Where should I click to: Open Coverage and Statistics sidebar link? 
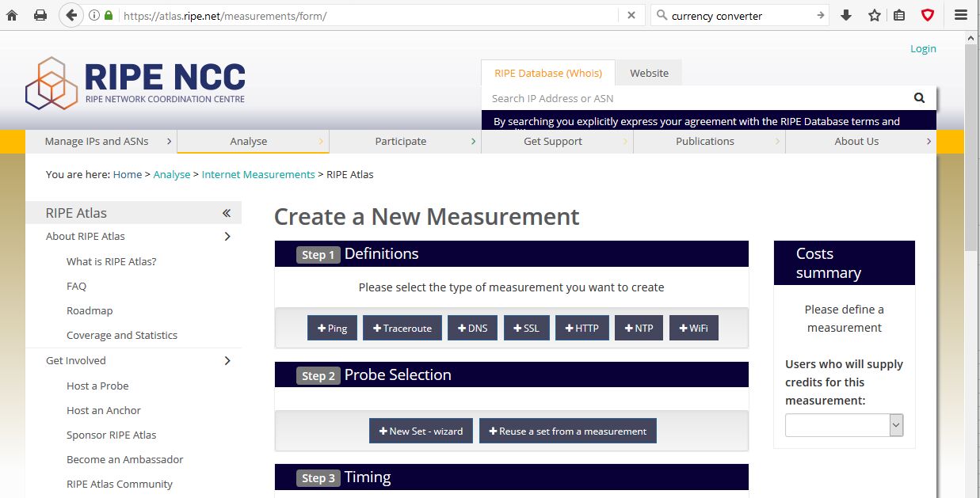point(122,335)
